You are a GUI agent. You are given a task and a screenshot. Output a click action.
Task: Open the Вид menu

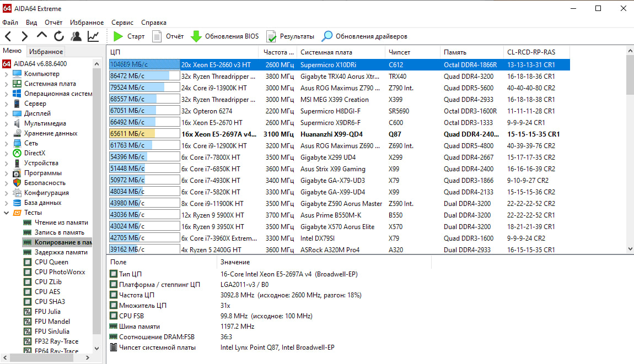pos(31,23)
